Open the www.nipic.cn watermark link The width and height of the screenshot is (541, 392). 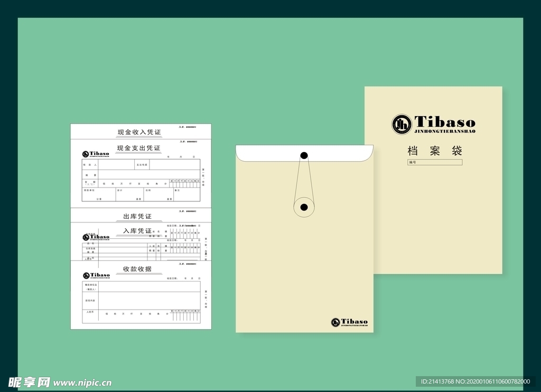pos(83,382)
